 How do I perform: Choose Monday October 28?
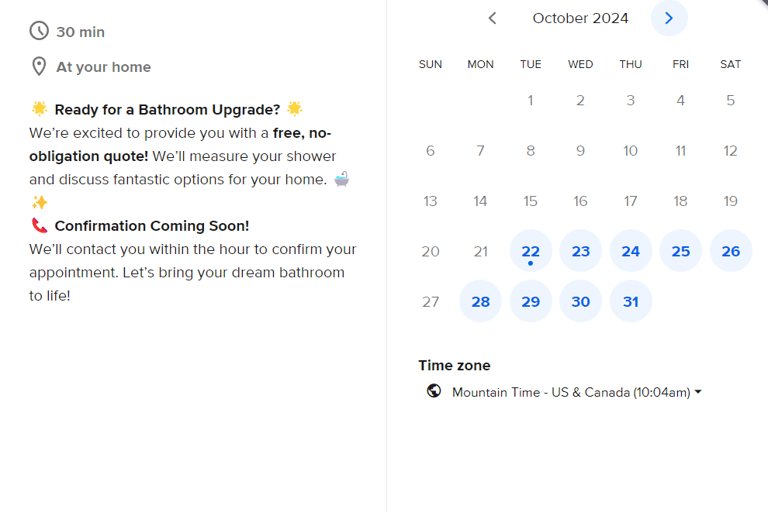[x=480, y=301]
